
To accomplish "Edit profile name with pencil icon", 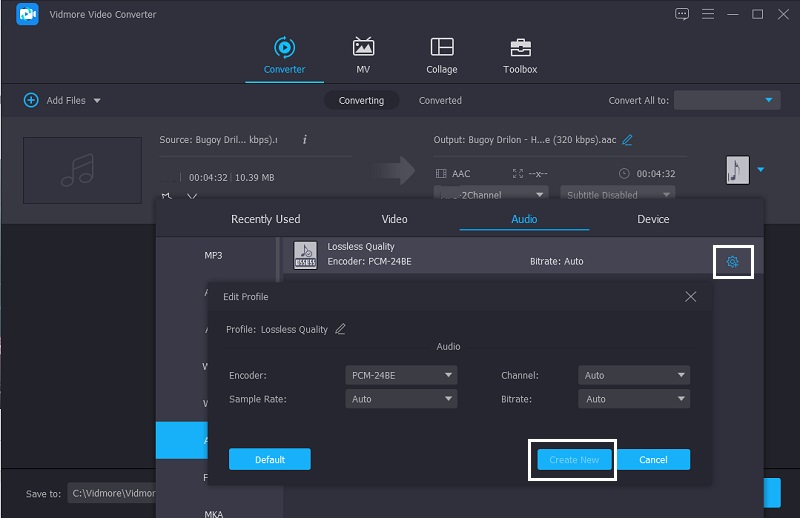I will pos(340,329).
